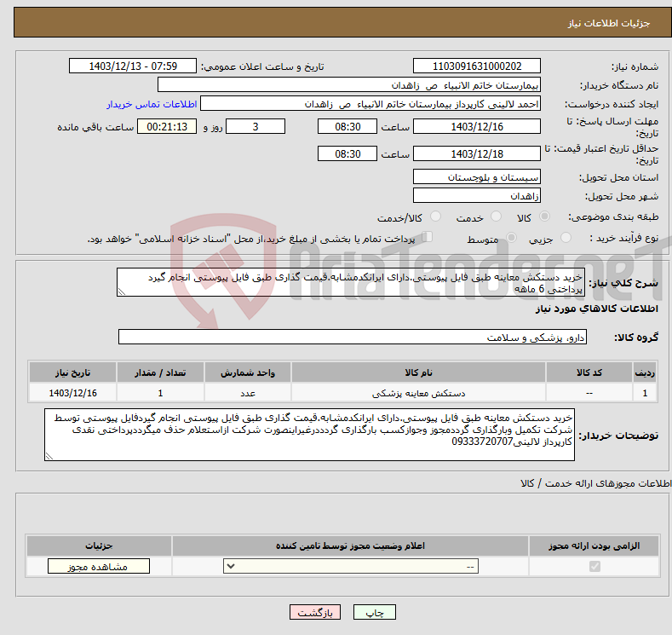Click the شهر محل تحویل زاهدان field
Image resolution: width=672 pixels, height=635 pixels.
click(x=477, y=196)
